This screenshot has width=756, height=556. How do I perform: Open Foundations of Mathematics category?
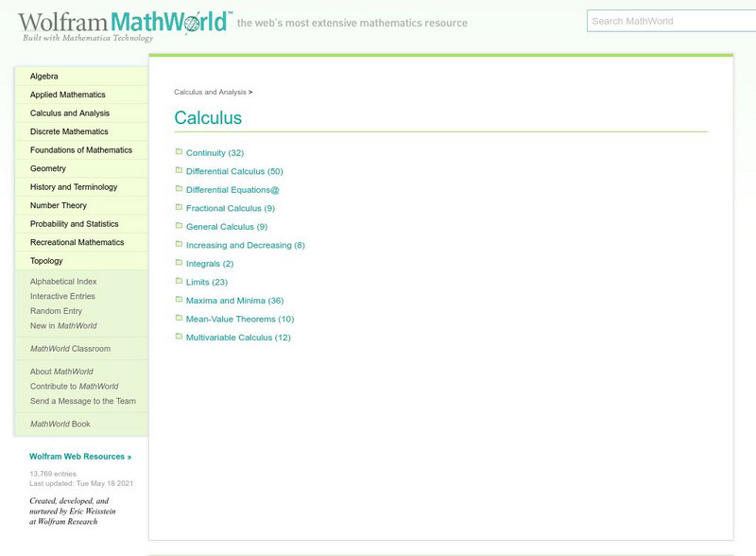tap(81, 150)
